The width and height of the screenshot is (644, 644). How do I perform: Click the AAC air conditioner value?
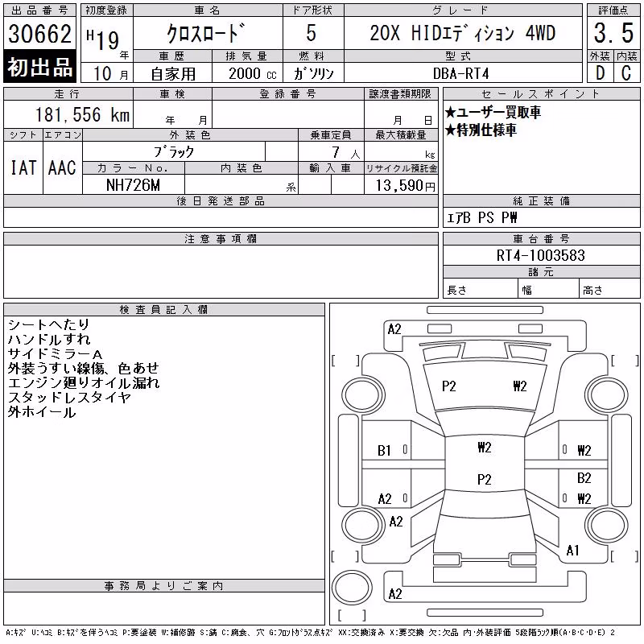[x=62, y=167]
